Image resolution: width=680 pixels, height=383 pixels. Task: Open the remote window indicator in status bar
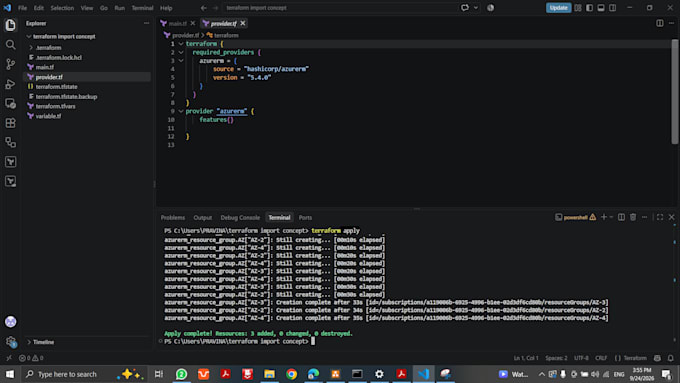coord(9,358)
